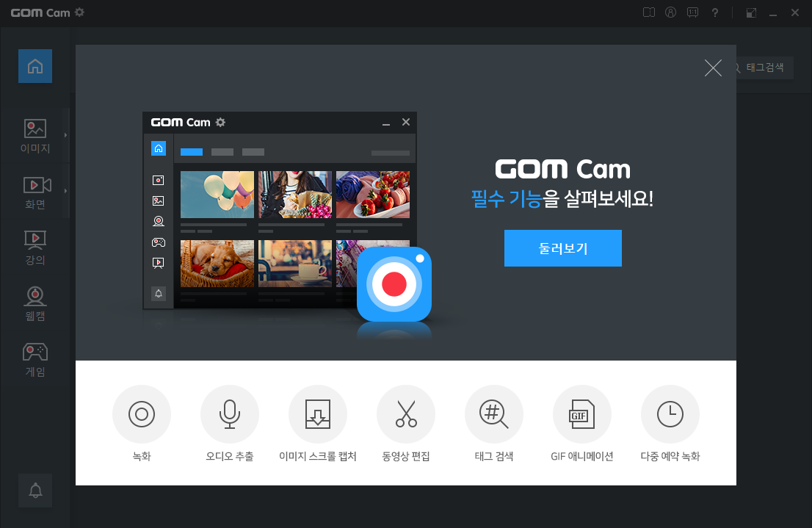
Task: Open the help question mark icon
Action: click(714, 12)
